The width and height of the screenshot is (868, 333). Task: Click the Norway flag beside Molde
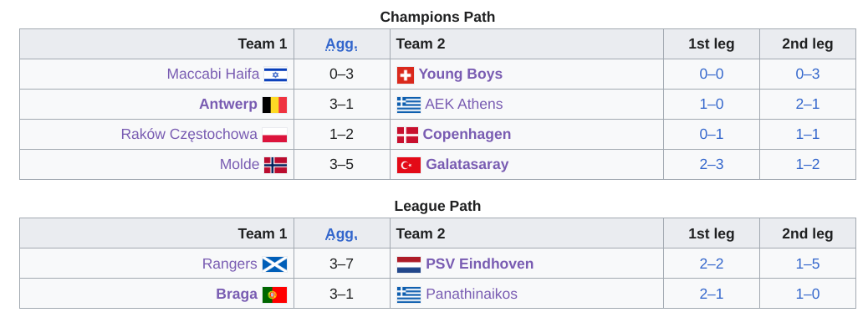coord(275,165)
